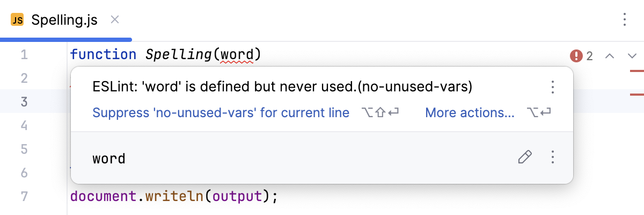Suppress 'no-unused-vars' for current line
This screenshot has height=215, width=644.
[221, 113]
